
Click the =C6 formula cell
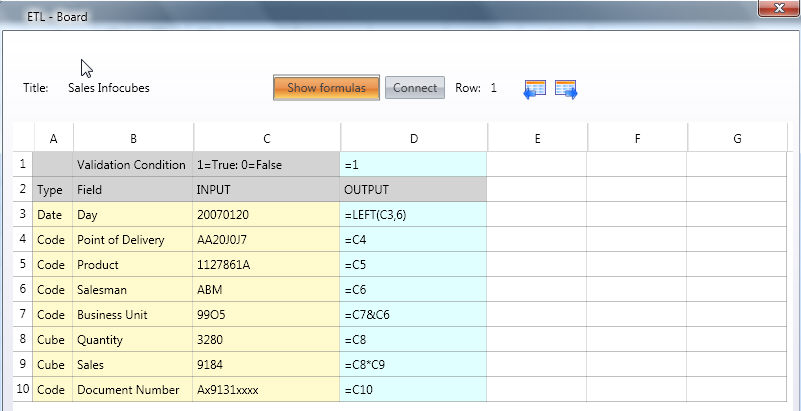pyautogui.click(x=413, y=289)
